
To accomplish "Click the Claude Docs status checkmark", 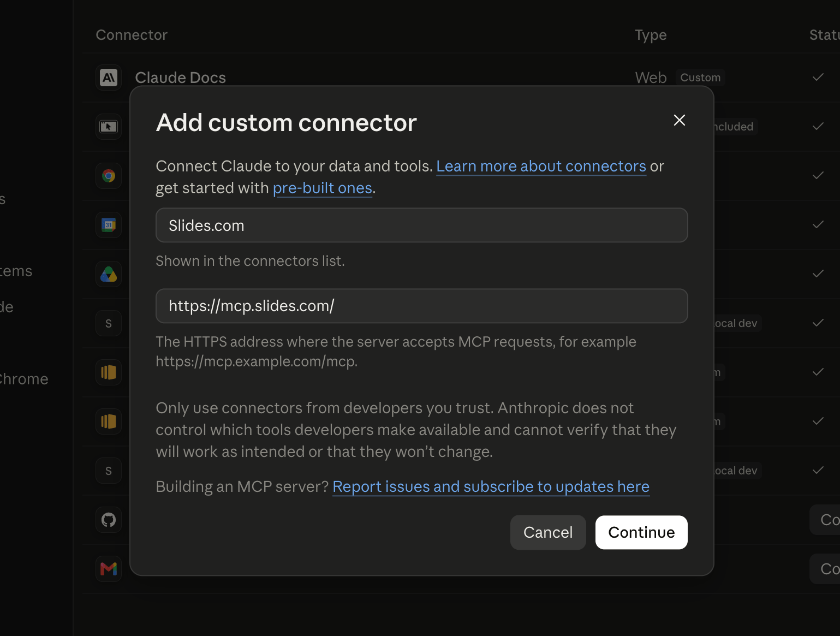I will [x=818, y=77].
